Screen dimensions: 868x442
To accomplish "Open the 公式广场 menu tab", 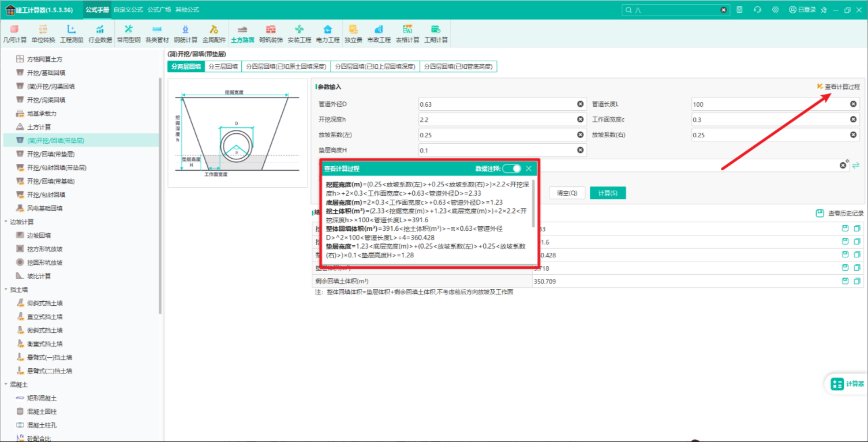I will pos(159,10).
